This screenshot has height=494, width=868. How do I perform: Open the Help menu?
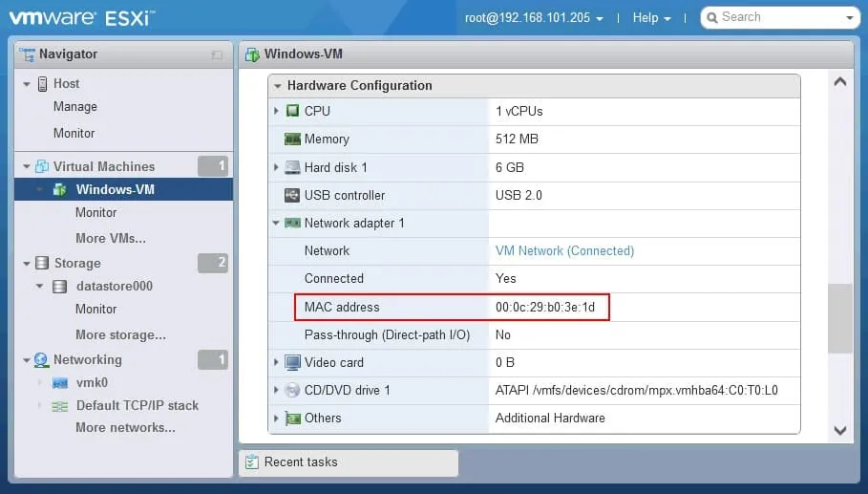point(651,17)
